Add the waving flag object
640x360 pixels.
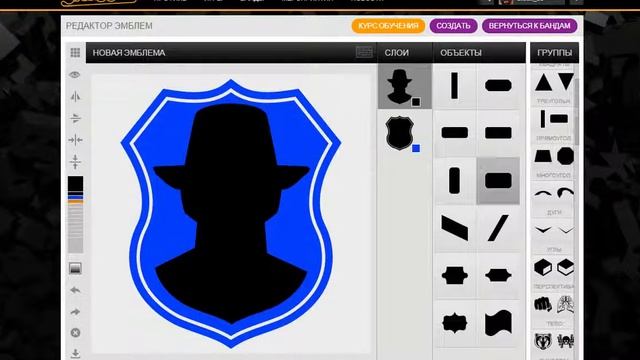[498, 323]
